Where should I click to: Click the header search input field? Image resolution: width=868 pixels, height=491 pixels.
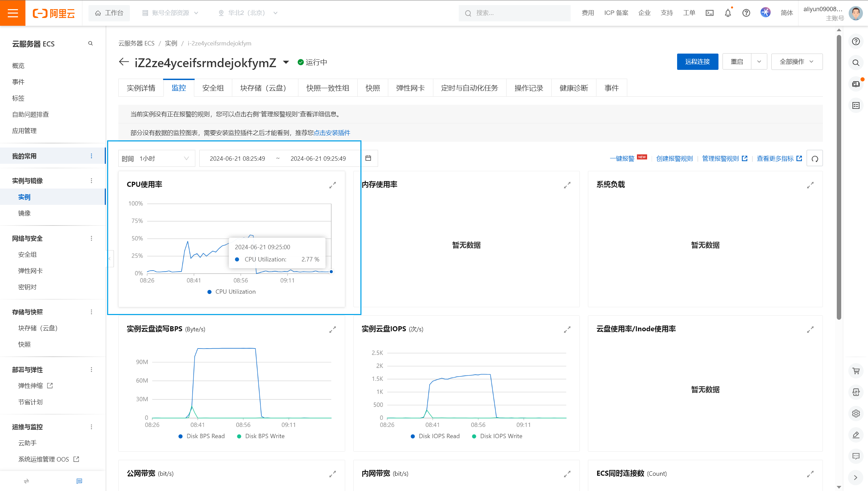[x=514, y=13]
